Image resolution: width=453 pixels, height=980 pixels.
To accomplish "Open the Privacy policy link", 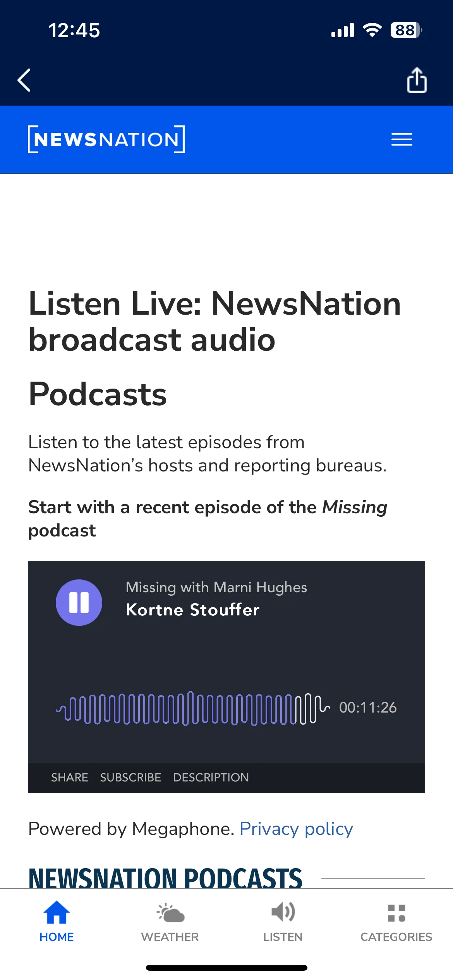I will (296, 829).
